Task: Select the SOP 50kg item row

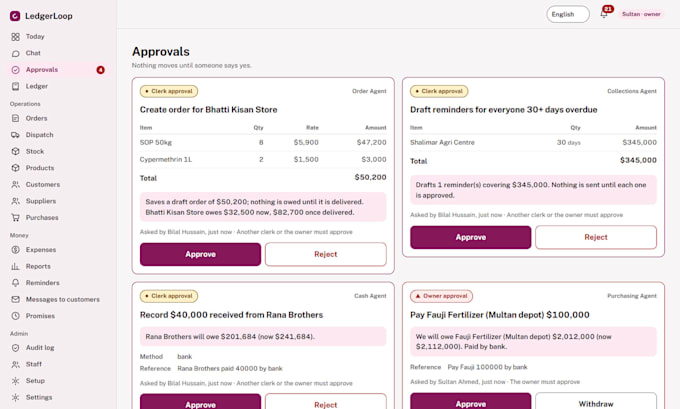Action: point(263,143)
